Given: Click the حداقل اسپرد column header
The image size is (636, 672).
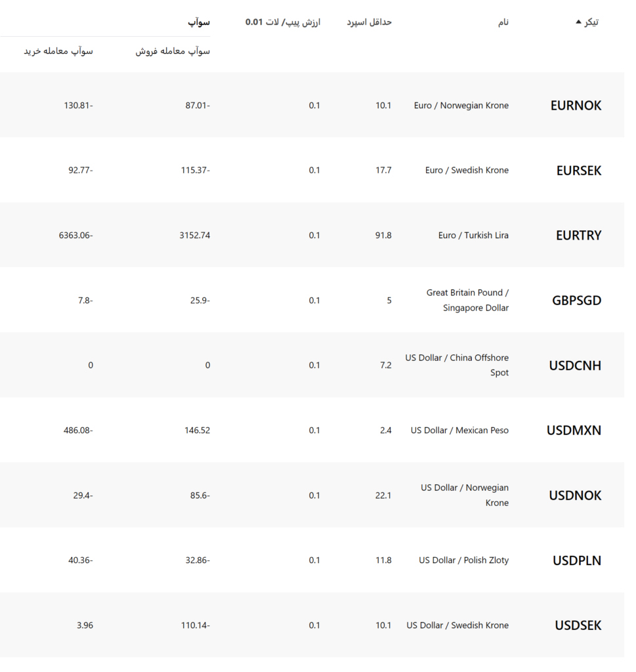Looking at the screenshot, I should [369, 22].
